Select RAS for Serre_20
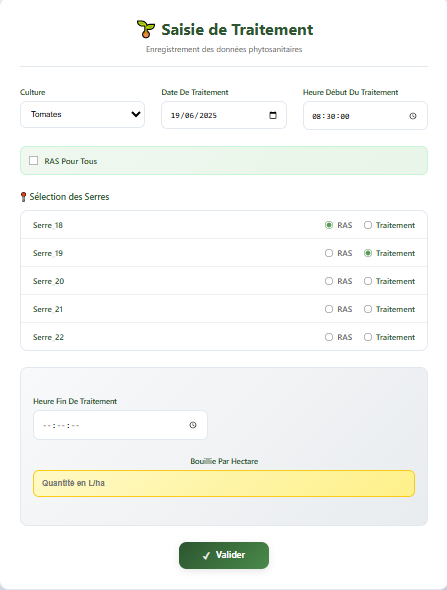The image size is (447, 590). point(329,281)
